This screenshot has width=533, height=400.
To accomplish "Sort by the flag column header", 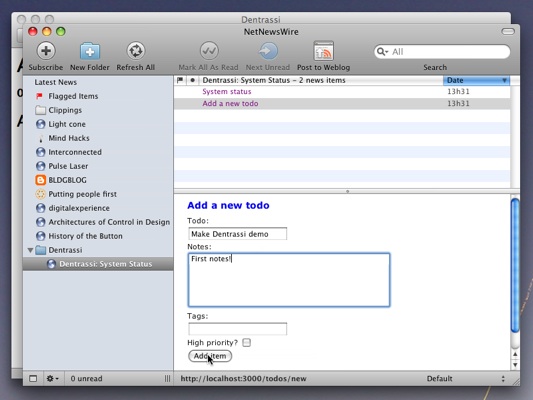I will click(x=180, y=80).
